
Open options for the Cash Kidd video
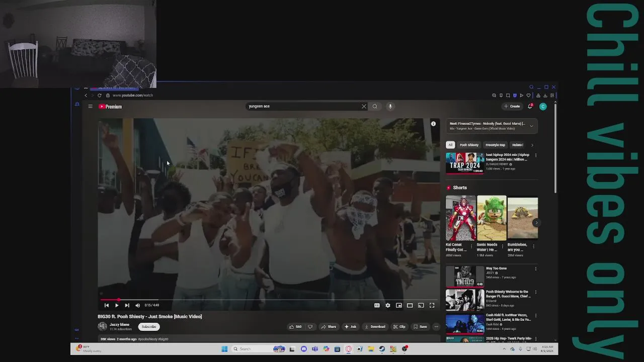tap(536, 316)
